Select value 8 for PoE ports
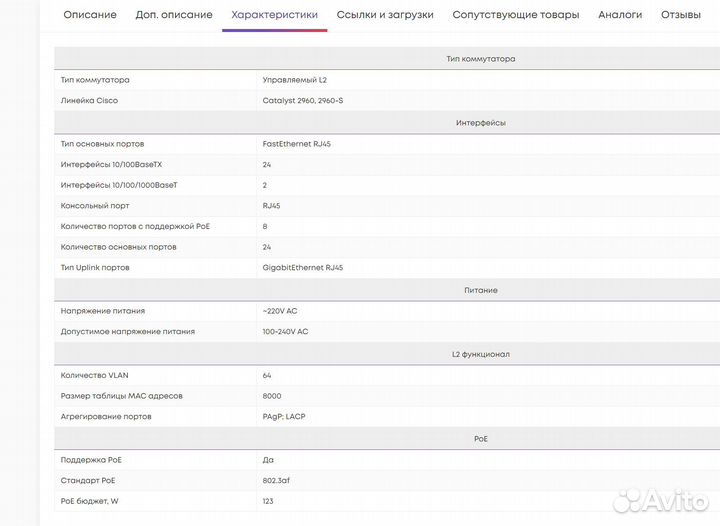This screenshot has height=526, width=720. click(265, 226)
